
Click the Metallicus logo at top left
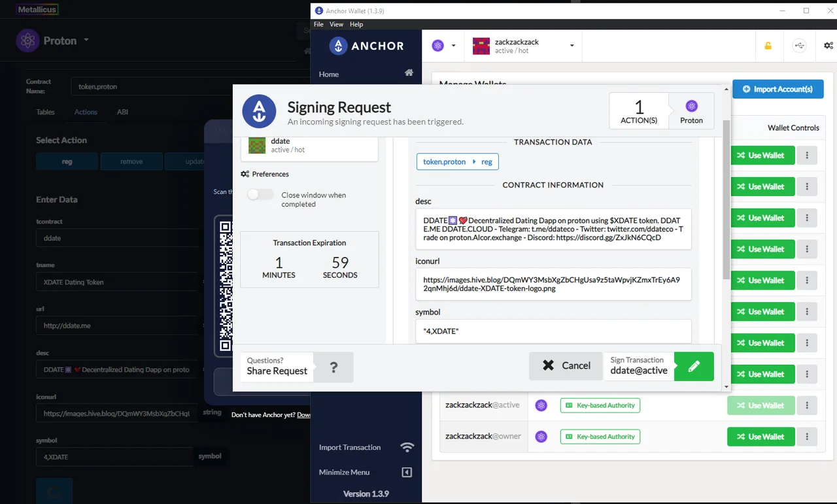pyautogui.click(x=37, y=9)
